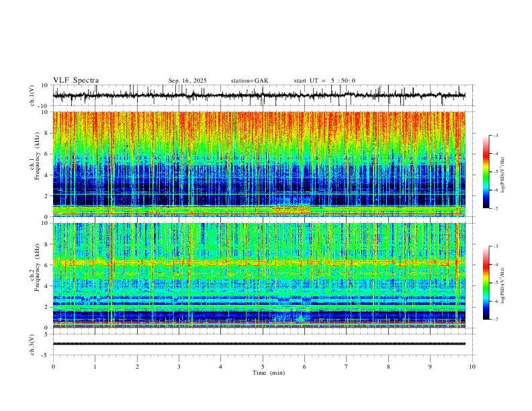The image size is (532, 411).
Task: Click the ch.2 PSD color bar
Action: (x=486, y=283)
